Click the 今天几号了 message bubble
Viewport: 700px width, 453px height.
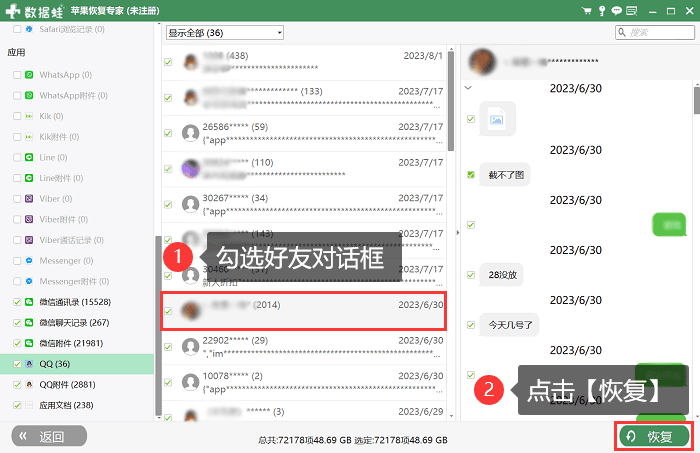click(x=510, y=325)
